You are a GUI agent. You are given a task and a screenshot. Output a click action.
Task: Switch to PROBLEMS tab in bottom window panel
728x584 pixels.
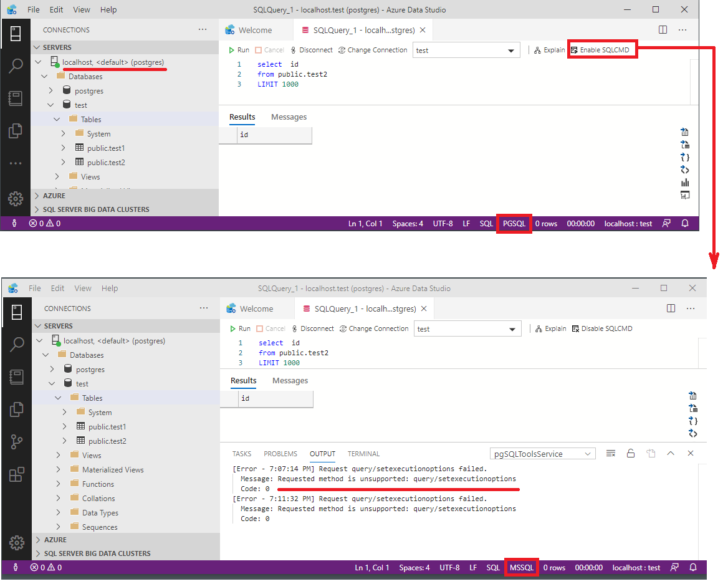tap(280, 454)
